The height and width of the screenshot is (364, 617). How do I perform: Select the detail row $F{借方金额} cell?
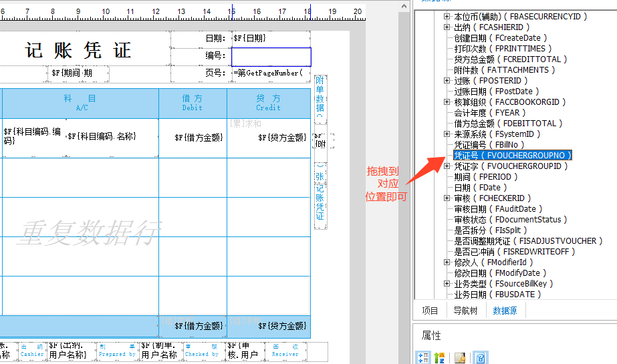(193, 138)
